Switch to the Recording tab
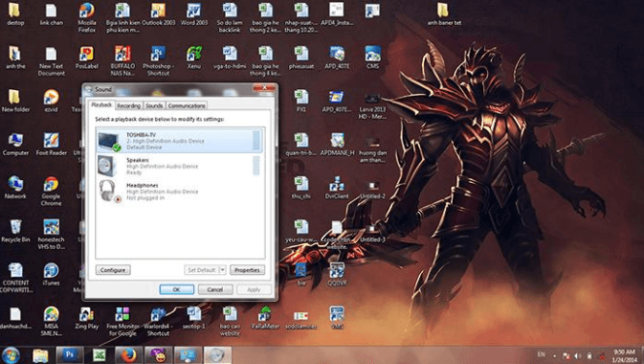This screenshot has width=644, height=364. 128,105
